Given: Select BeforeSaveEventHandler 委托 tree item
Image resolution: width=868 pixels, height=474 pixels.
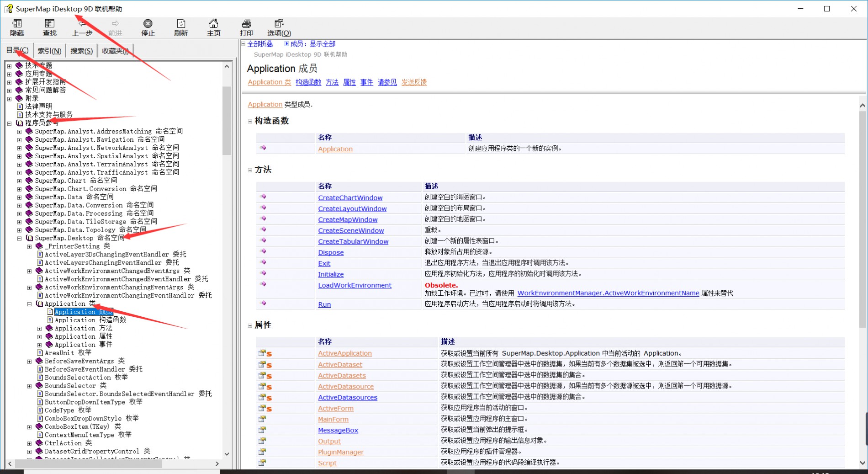Looking at the screenshot, I should pos(93,369).
